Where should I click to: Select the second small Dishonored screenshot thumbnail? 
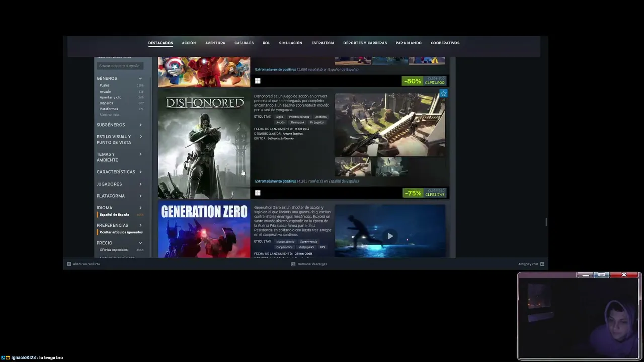click(390, 167)
